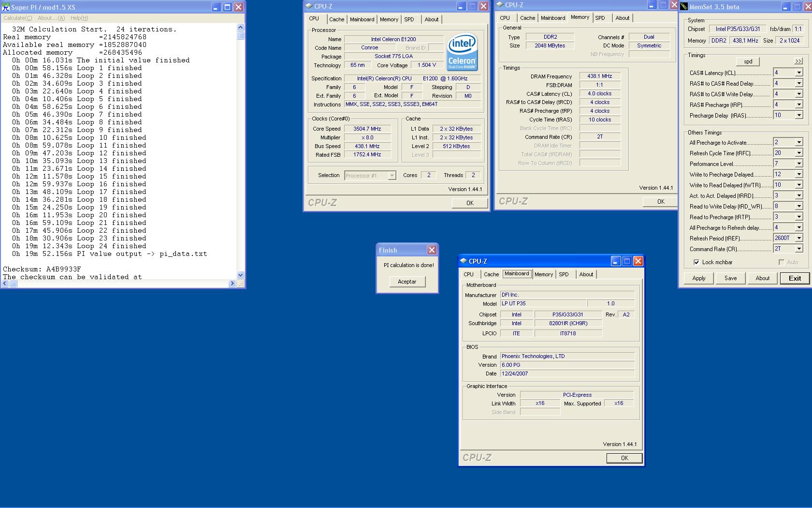Open the Write to Read Delayed (tWTR) dropdown
Image resolution: width=812 pixels, height=508 pixels.
[798, 185]
